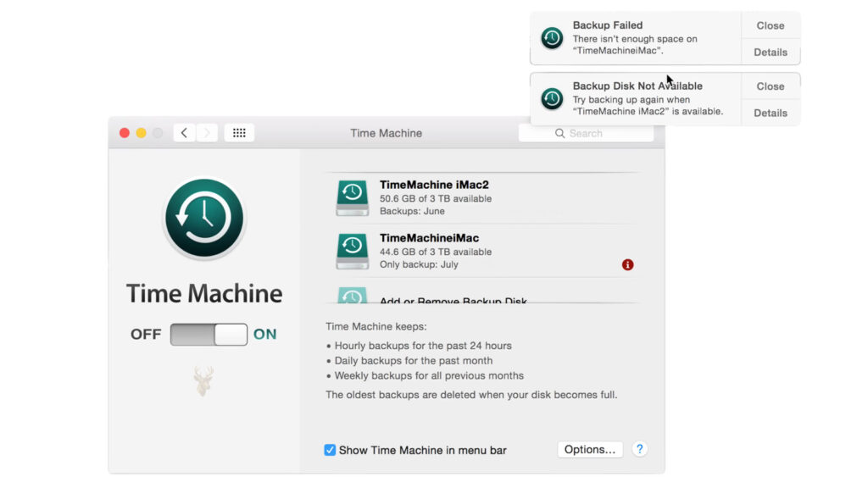This screenshot has width=868, height=488.
Task: Open Add or Remove Backup Disk
Action: click(x=453, y=301)
